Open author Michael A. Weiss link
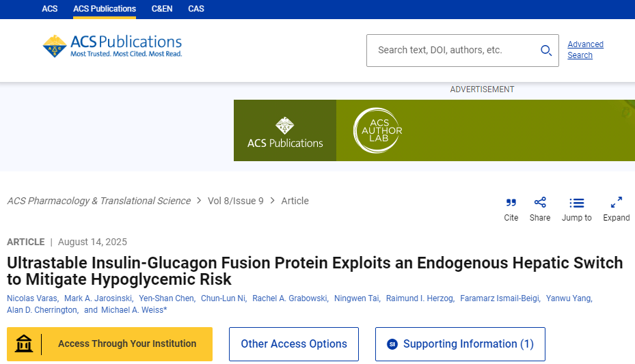635x364 pixels. 132,310
